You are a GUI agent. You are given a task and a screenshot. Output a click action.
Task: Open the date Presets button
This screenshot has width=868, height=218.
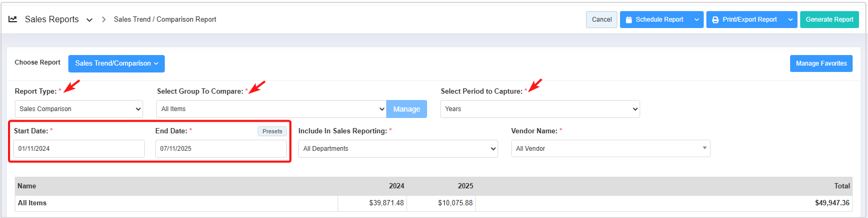(272, 131)
